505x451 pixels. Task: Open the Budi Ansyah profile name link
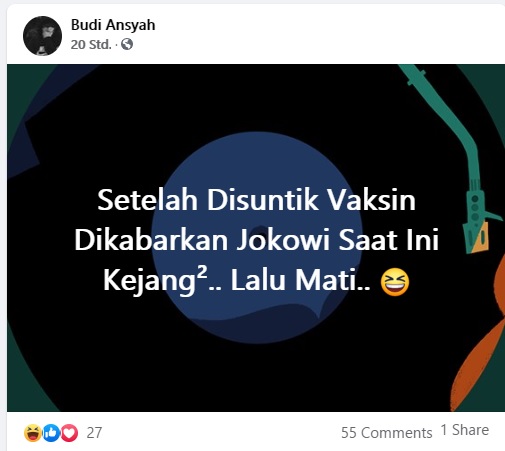(x=113, y=25)
